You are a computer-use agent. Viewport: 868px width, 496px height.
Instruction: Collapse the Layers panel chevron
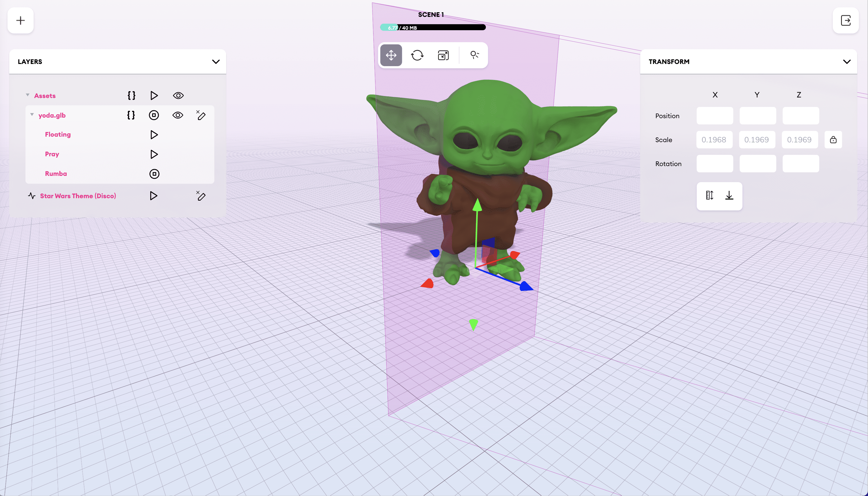click(x=216, y=62)
